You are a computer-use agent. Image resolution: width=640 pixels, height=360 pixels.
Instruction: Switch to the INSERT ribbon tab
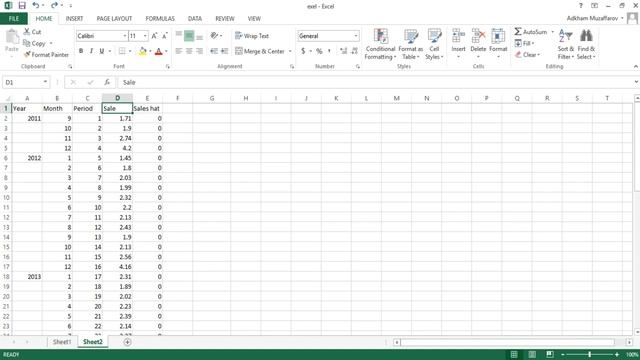(74, 19)
